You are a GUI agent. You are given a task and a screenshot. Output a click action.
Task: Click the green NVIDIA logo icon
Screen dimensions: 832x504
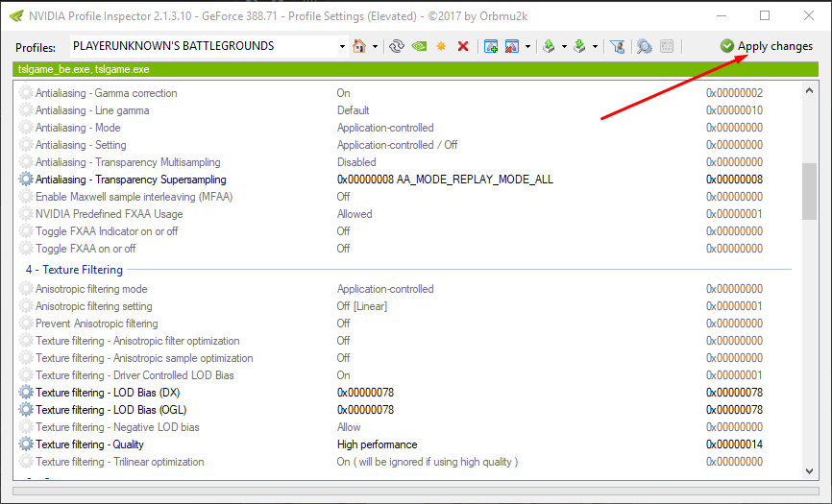419,46
